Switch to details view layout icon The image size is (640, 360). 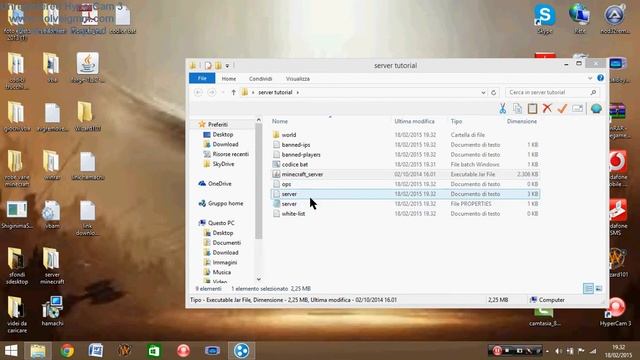point(588,289)
